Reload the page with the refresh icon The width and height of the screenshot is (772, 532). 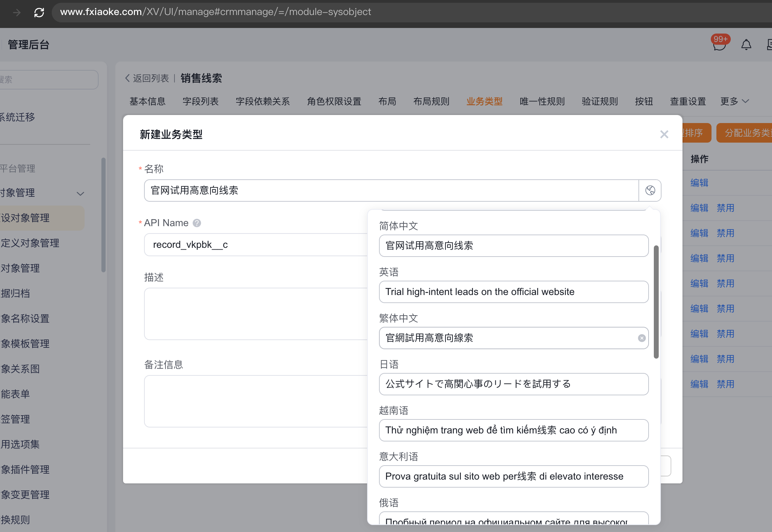(39, 13)
